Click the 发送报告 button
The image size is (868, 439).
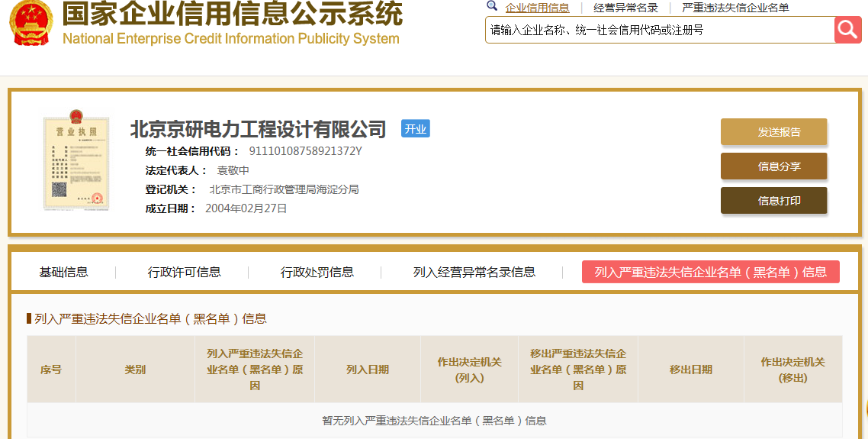(x=773, y=132)
